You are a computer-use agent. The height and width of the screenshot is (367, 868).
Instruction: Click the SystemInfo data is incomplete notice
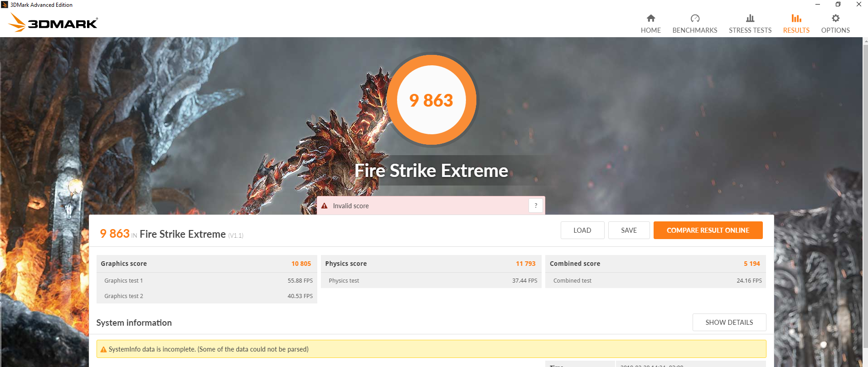(431, 349)
